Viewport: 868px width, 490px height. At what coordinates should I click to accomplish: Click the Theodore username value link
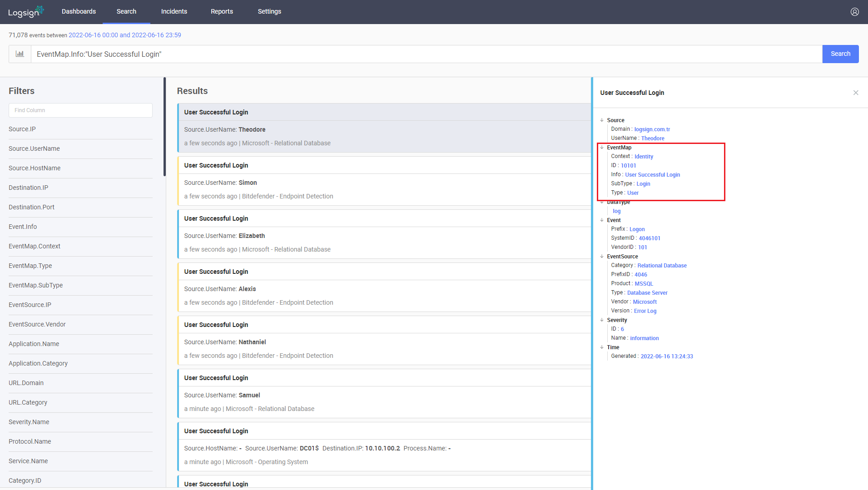[x=652, y=139]
